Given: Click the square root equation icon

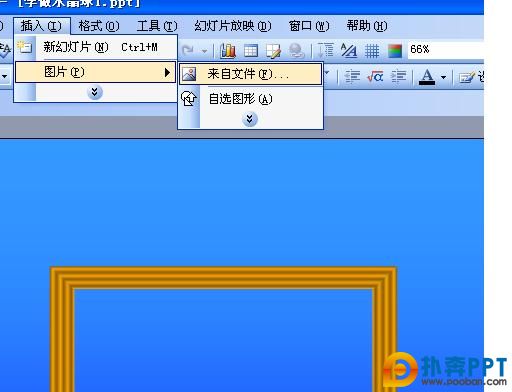Looking at the screenshot, I should 375,77.
